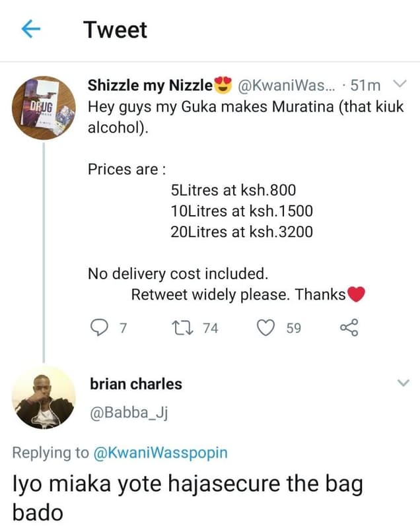Open the share icon on the tweet
The width and height of the screenshot is (420, 528).
[348, 327]
